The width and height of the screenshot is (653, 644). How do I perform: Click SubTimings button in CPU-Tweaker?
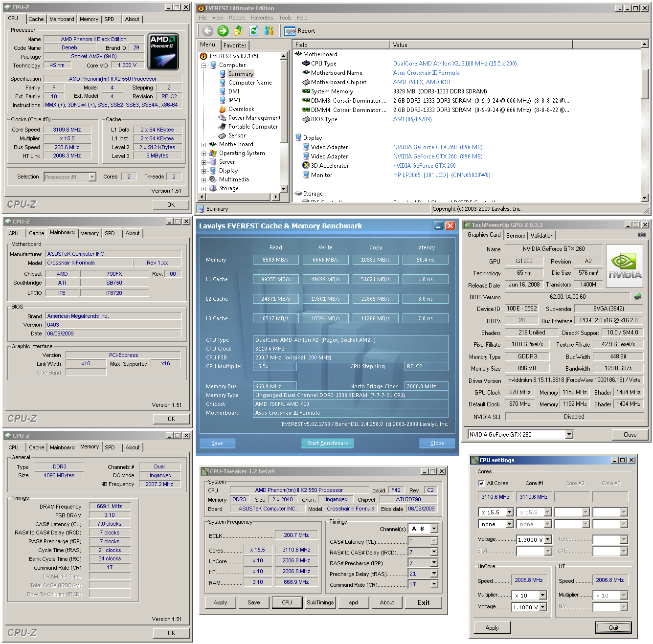(320, 602)
